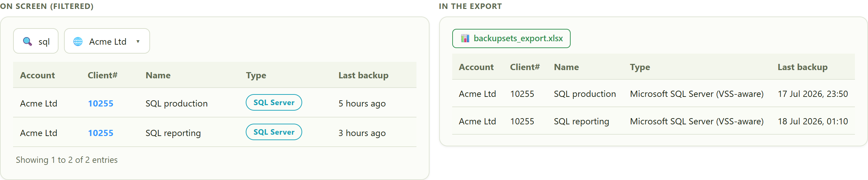Sort the filtered table by Name header
Image resolution: width=868 pixels, height=180 pixels.
coord(158,75)
